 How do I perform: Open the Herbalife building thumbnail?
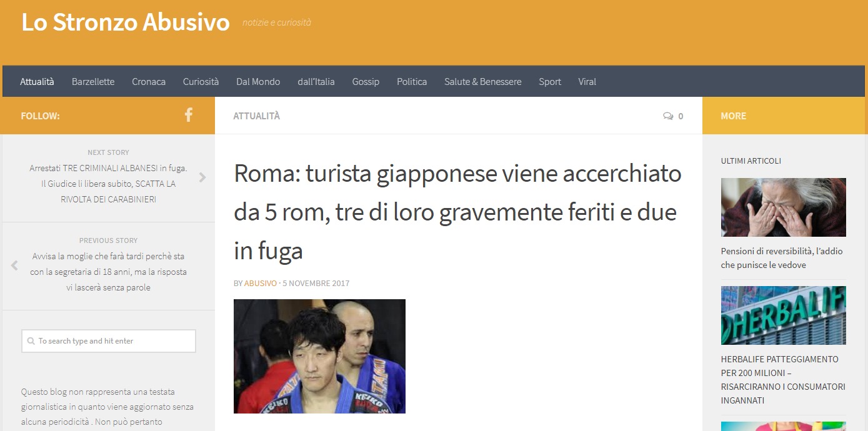pyautogui.click(x=784, y=315)
